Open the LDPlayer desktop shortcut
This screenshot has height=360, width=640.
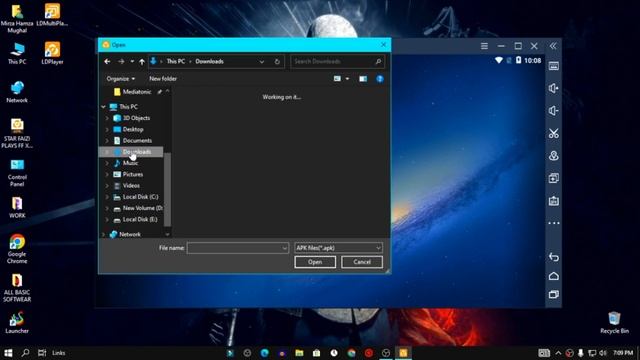pyautogui.click(x=52, y=53)
